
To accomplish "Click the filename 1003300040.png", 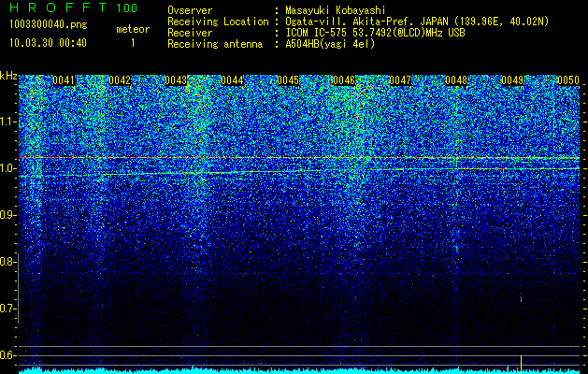I will [x=48, y=25].
